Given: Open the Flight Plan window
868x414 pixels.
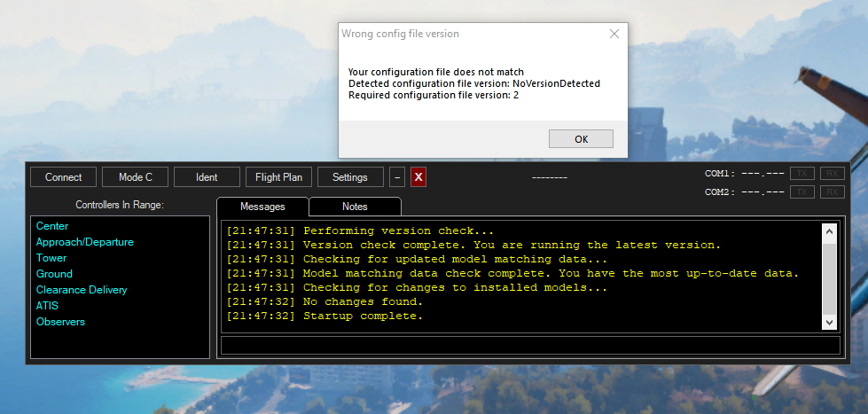Looking at the screenshot, I should click(278, 177).
